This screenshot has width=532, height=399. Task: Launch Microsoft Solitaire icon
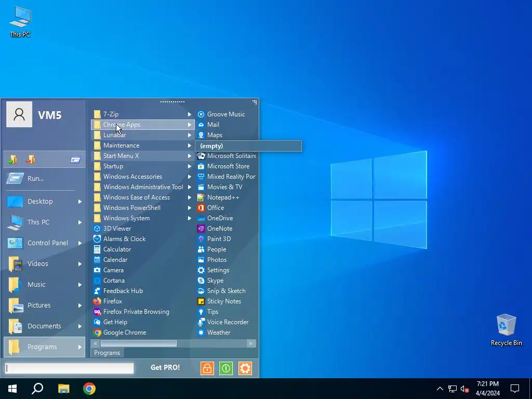[201, 156]
